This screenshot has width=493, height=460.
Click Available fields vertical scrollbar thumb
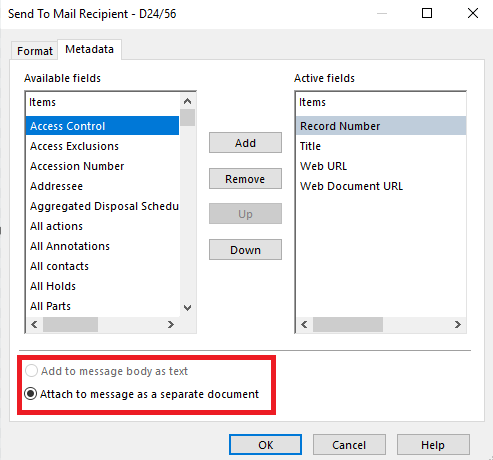(188, 118)
